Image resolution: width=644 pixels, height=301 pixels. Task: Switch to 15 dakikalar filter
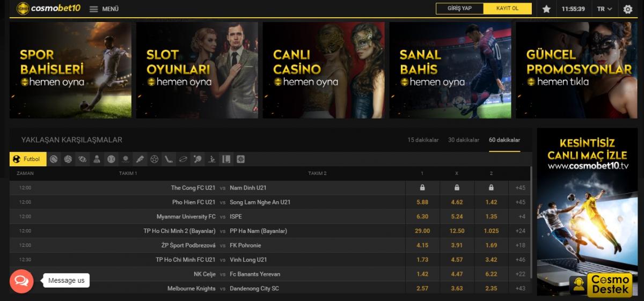click(423, 140)
